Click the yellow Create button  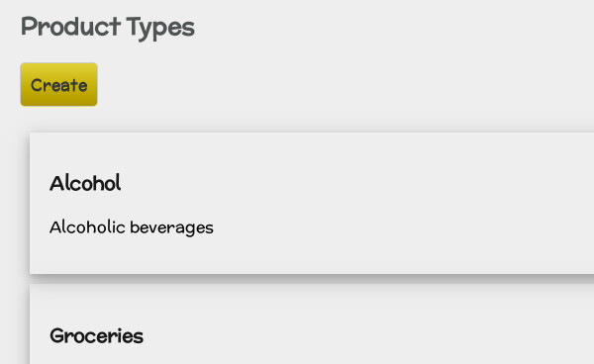58,85
